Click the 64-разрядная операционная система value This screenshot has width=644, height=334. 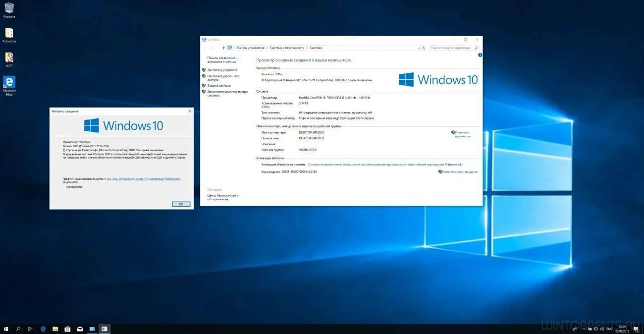pyautogui.click(x=336, y=112)
